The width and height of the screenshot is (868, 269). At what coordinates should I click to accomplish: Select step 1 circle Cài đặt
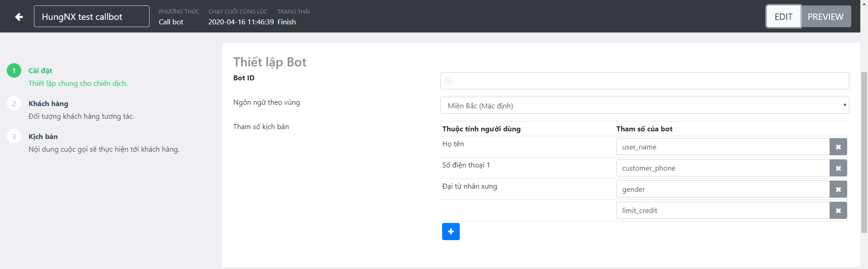coord(14,70)
